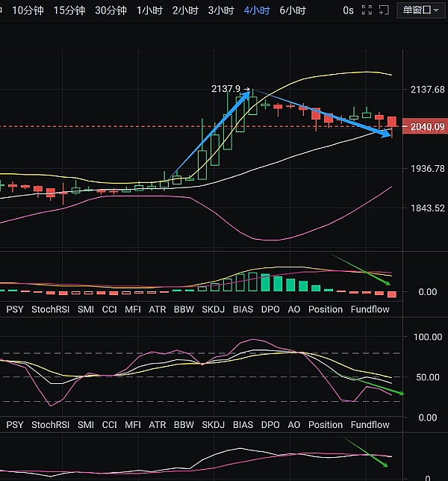Choose Position in second indicator row
Screen dimensions: 448x481
[x=325, y=425]
